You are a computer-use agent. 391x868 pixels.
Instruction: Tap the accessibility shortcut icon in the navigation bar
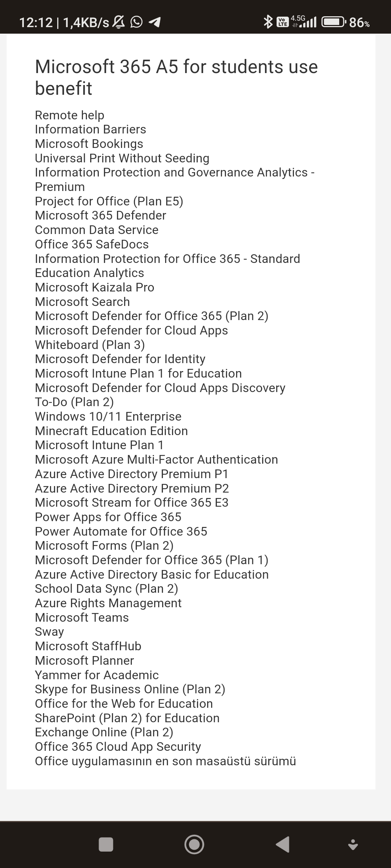pyautogui.click(x=353, y=844)
